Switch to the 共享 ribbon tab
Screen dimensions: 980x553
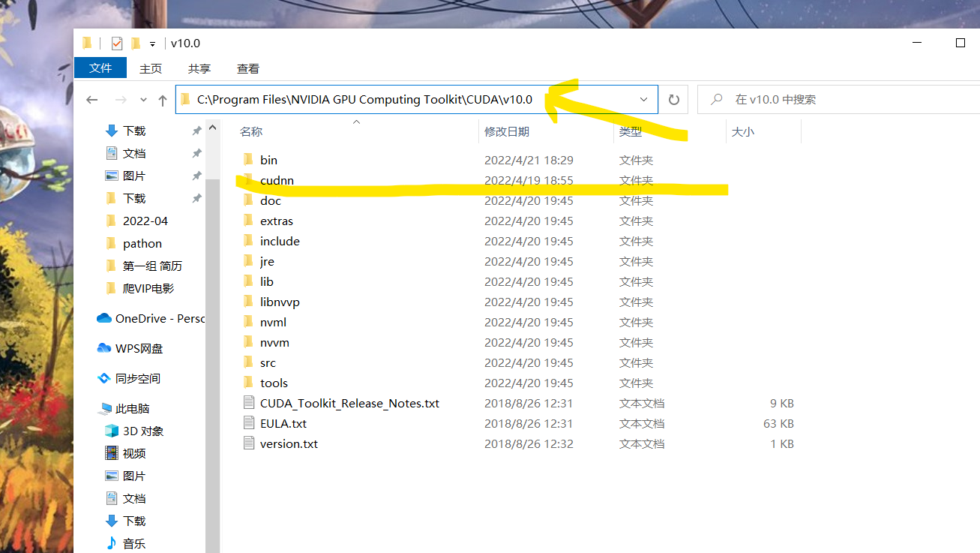(x=199, y=68)
